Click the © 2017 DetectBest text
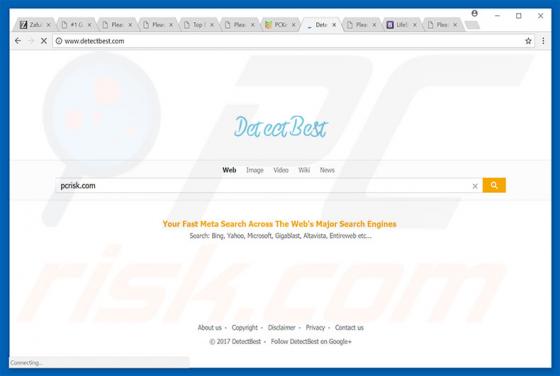 (235, 341)
